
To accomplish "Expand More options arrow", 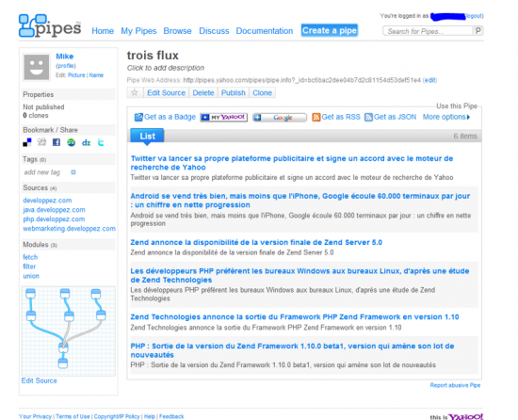I will tap(468, 117).
